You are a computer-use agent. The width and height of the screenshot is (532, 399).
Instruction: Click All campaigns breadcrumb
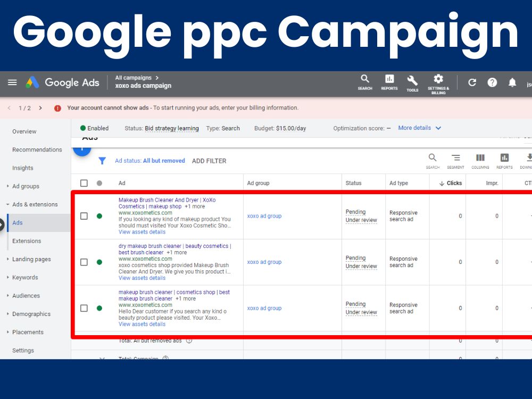coord(134,78)
